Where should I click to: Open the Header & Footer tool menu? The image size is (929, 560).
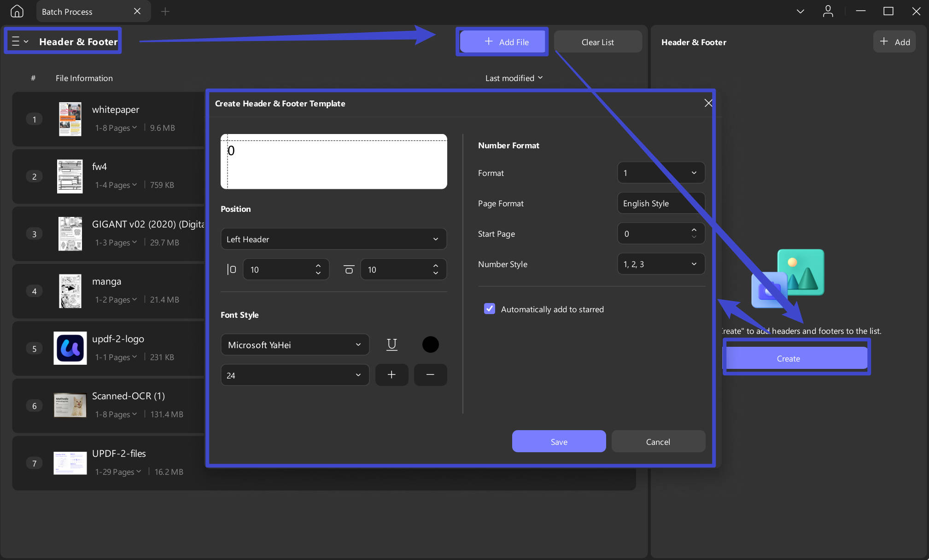click(20, 41)
